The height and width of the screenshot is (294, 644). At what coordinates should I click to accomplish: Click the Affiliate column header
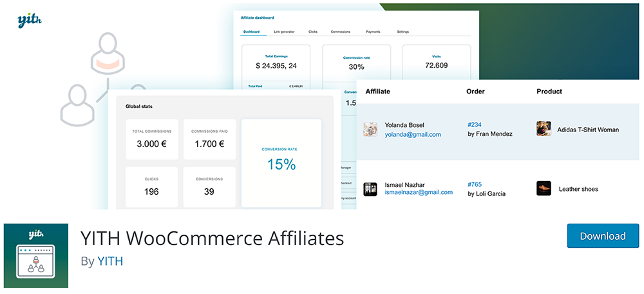click(378, 92)
